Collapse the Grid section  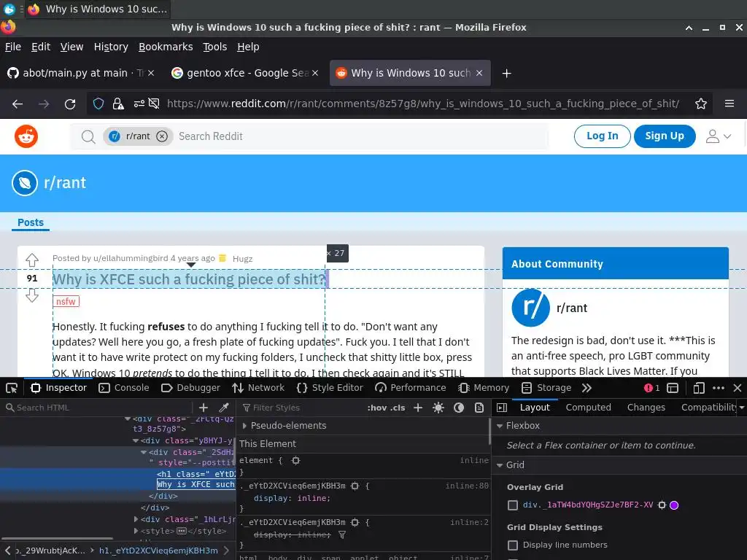click(500, 465)
